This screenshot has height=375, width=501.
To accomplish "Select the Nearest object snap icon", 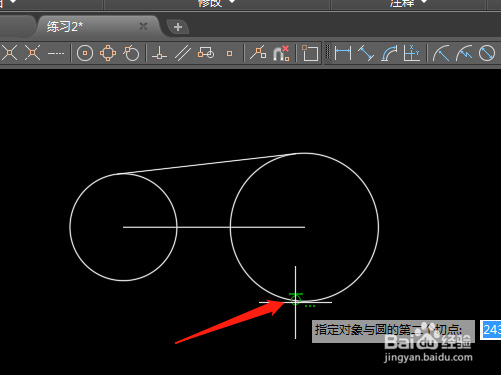I will (x=258, y=53).
